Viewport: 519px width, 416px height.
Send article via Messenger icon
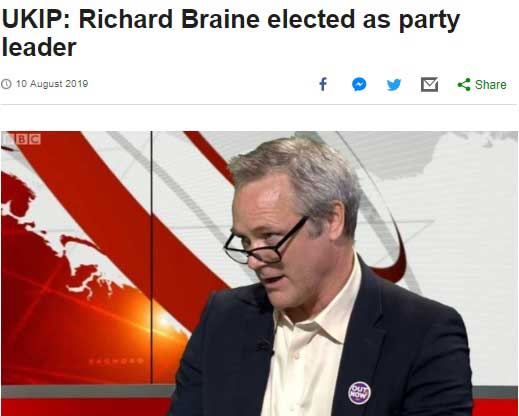[x=359, y=84]
